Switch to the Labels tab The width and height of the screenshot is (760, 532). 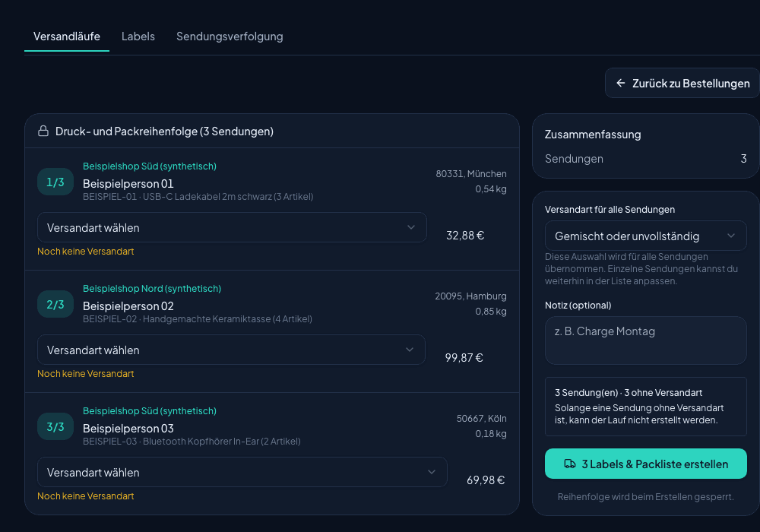[138, 36]
